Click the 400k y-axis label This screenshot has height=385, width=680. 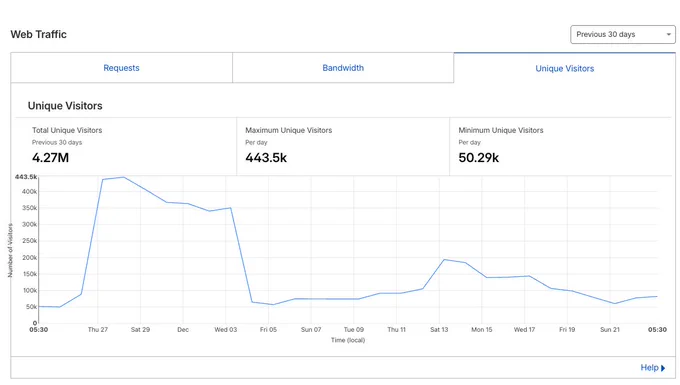29,192
